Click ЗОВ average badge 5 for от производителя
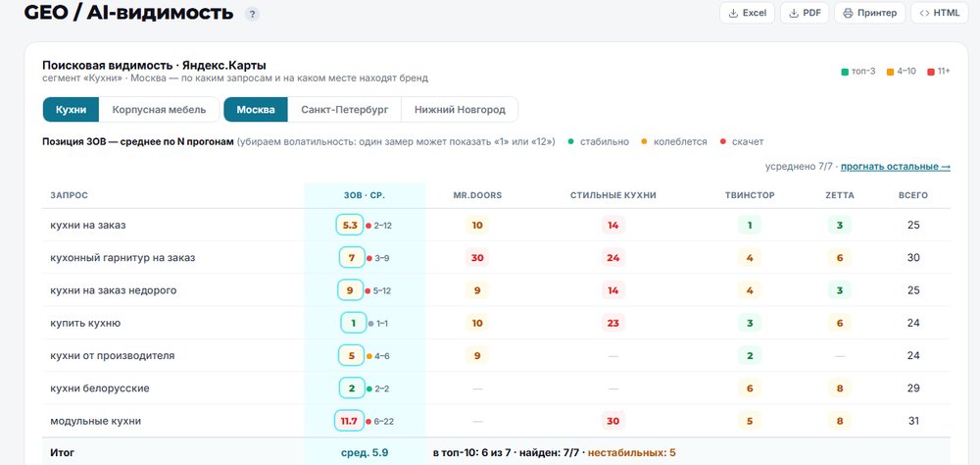 (351, 355)
